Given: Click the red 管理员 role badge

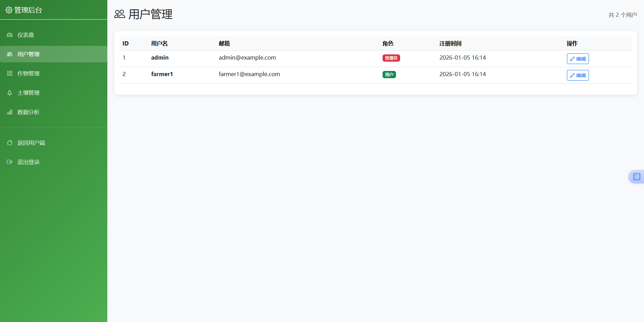Looking at the screenshot, I should (x=391, y=58).
